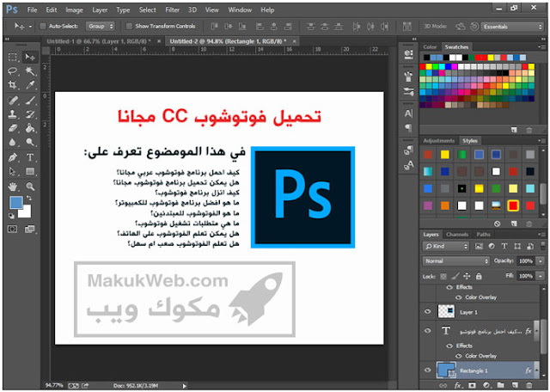The width and height of the screenshot is (550, 392).
Task: Open Fill value dropdown arrow
Action: click(541, 276)
